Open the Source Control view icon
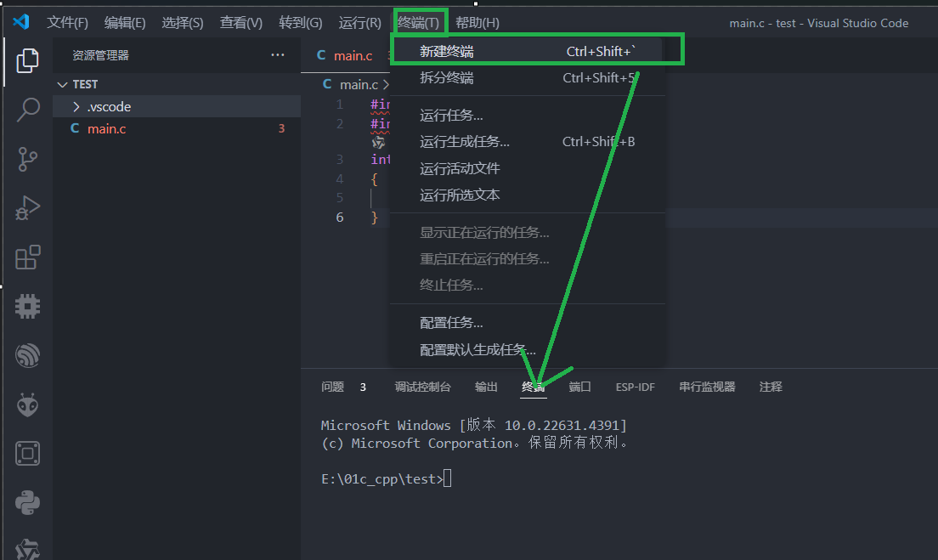This screenshot has width=938, height=560. pos(27,159)
